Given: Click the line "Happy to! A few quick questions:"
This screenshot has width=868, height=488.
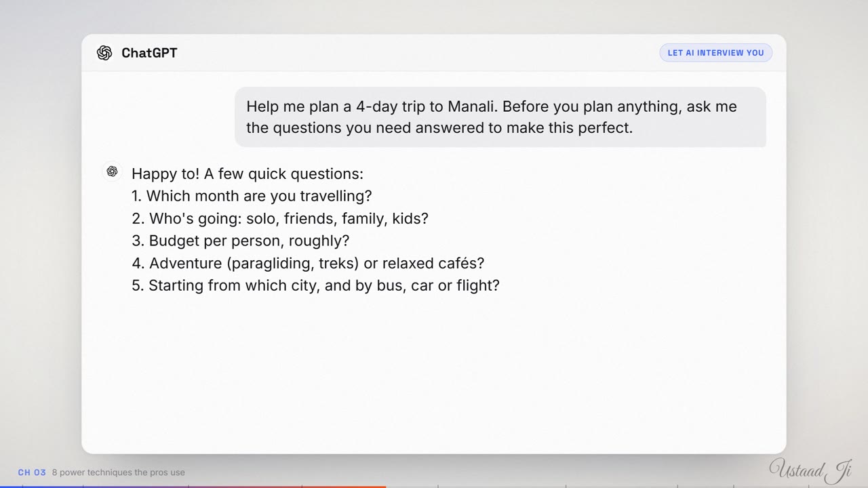Looking at the screenshot, I should click(248, 174).
